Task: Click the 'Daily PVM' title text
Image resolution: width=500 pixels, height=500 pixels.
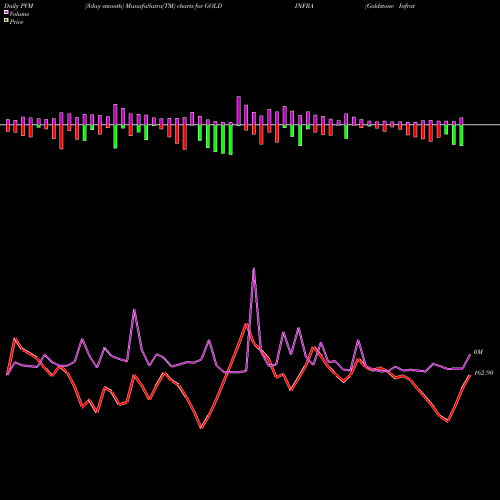Action: pyautogui.click(x=19, y=6)
